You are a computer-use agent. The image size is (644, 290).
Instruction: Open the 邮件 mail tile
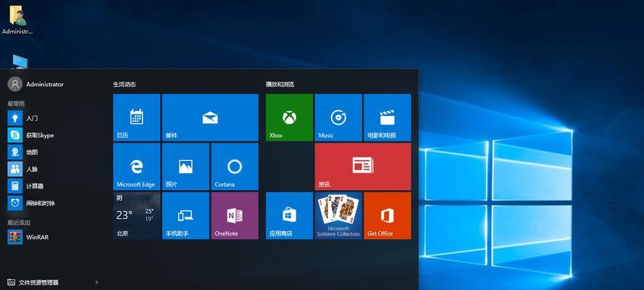point(210,117)
